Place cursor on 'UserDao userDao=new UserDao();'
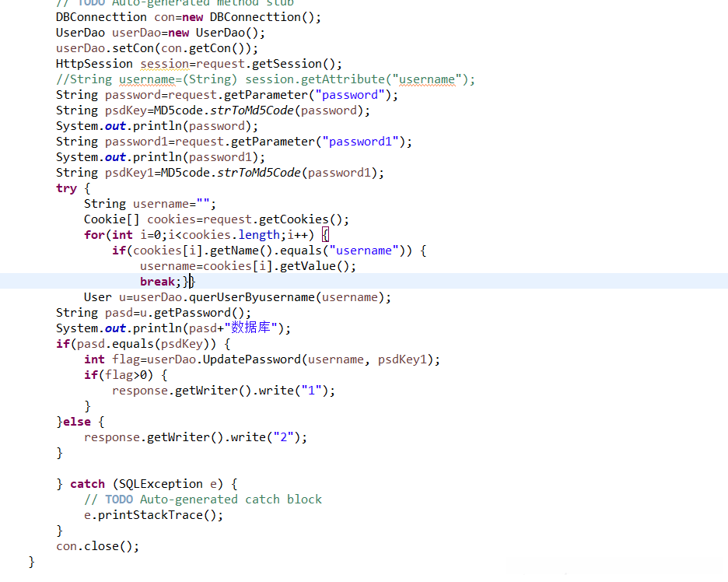This screenshot has height=582, width=728. tap(160, 33)
